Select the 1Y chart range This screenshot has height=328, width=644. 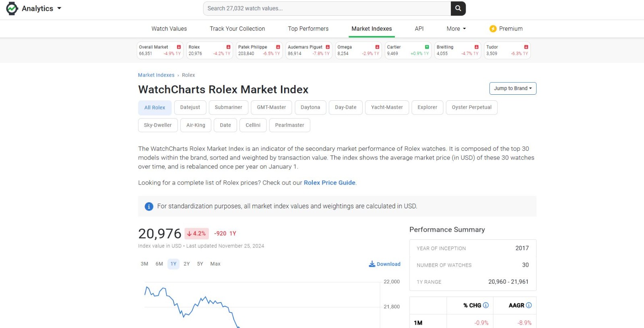[x=173, y=264]
